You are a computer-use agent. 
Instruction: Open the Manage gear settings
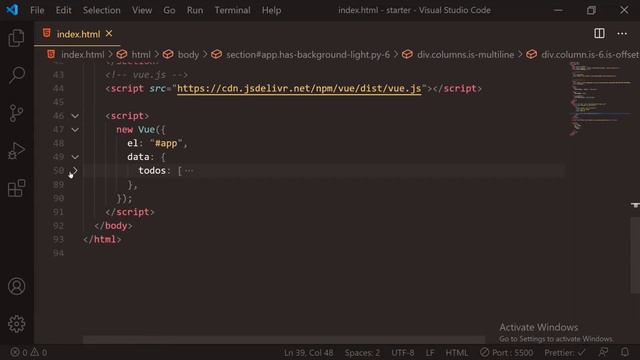16,324
